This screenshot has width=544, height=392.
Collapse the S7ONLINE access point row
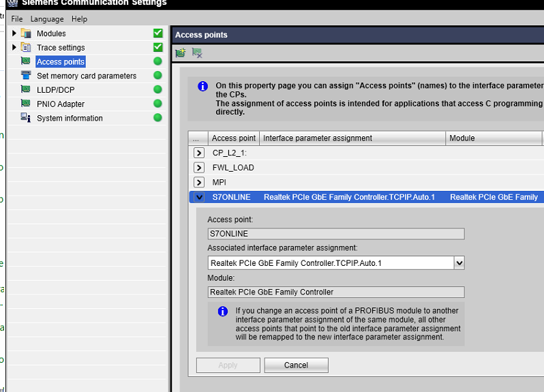point(199,197)
